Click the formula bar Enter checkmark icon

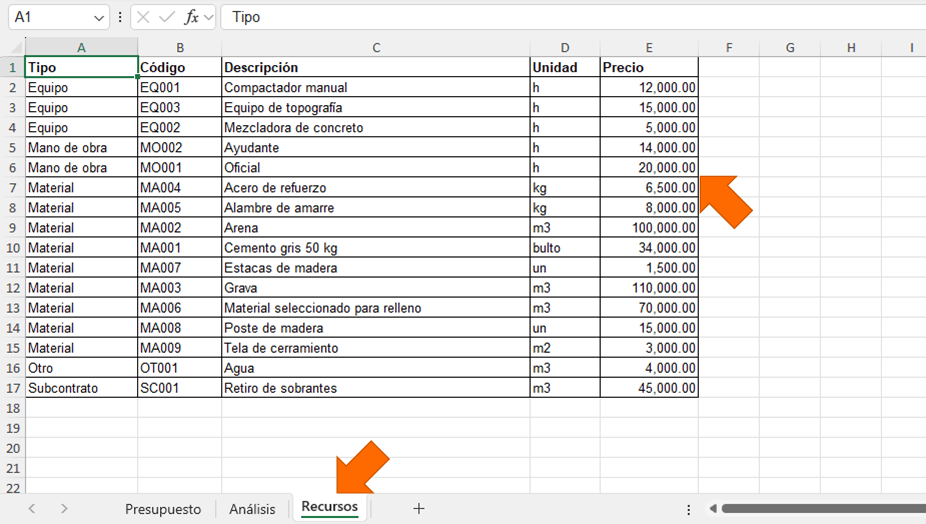pyautogui.click(x=167, y=17)
